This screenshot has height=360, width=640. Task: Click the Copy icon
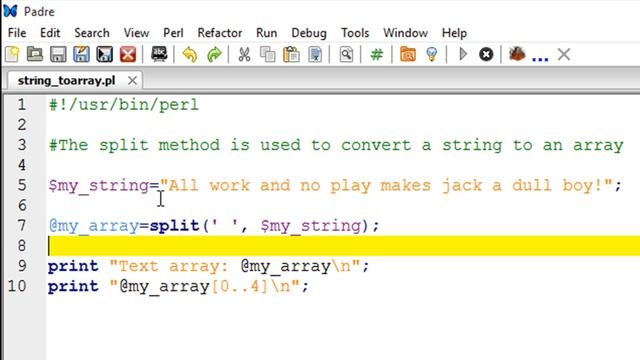tap(268, 54)
